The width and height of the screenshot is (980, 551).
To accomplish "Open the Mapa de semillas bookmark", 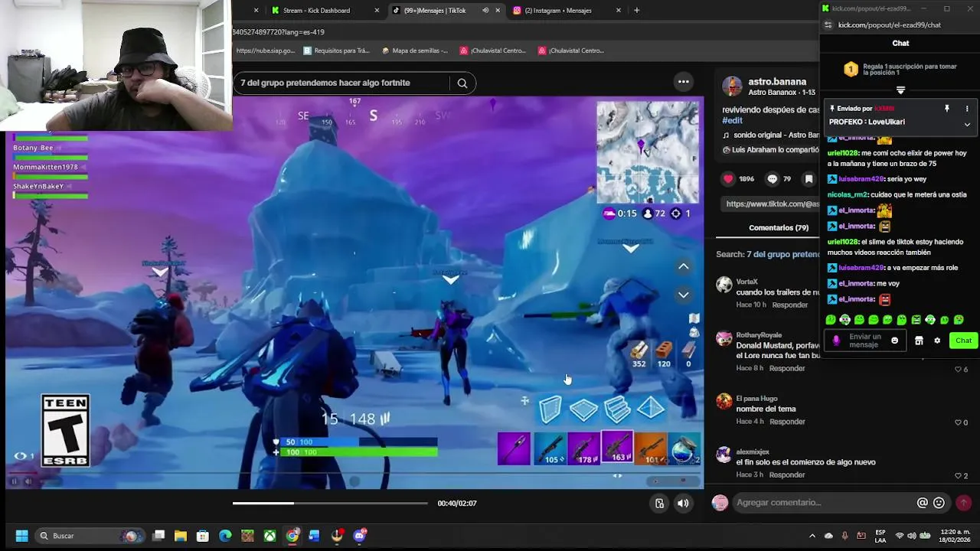I will coord(414,51).
